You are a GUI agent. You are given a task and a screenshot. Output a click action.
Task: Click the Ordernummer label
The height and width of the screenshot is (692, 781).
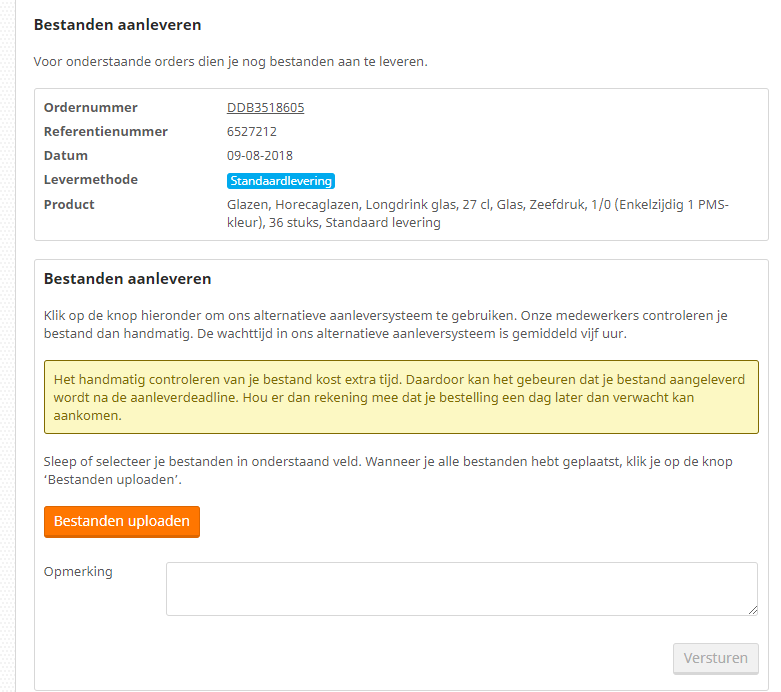[x=91, y=108]
